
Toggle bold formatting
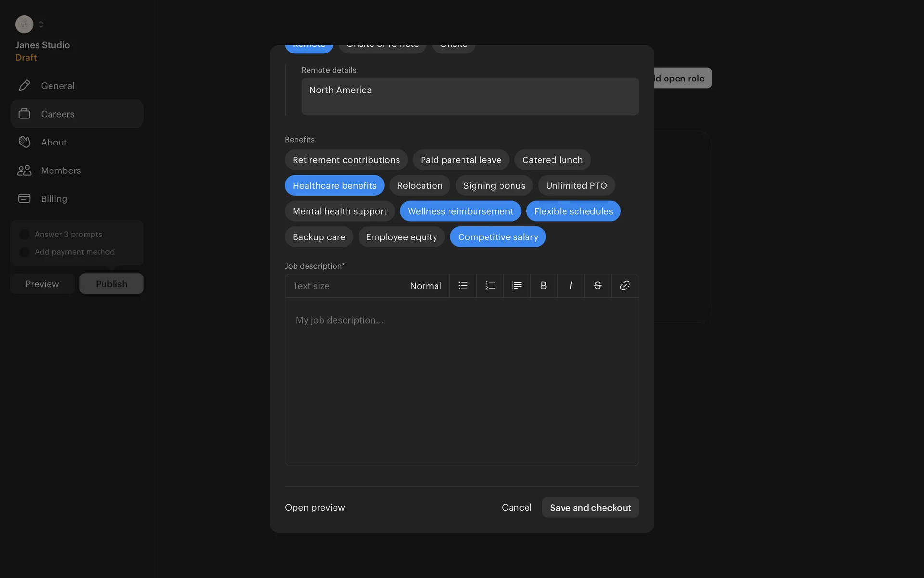543,286
